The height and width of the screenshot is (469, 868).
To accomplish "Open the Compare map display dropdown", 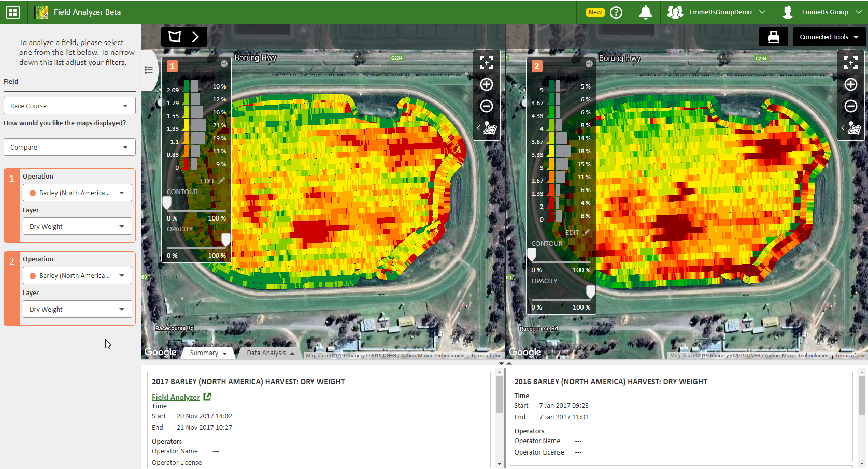I will 69,147.
